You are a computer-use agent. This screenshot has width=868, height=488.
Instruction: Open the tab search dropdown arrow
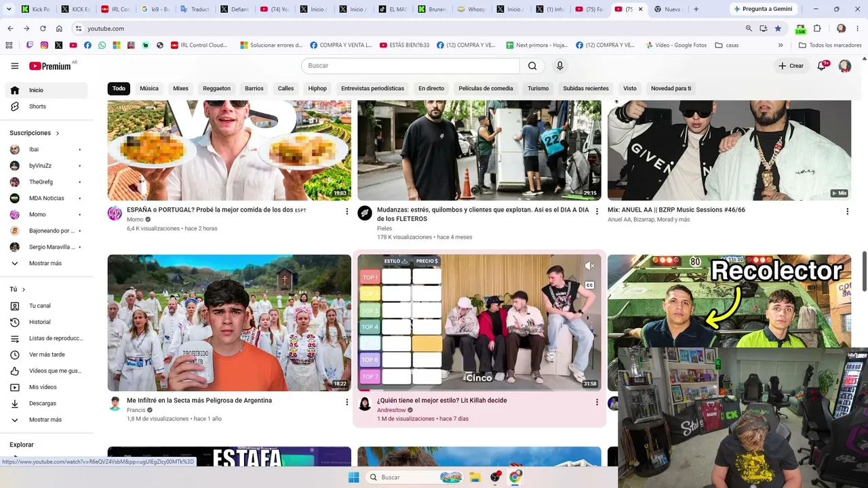(9, 9)
